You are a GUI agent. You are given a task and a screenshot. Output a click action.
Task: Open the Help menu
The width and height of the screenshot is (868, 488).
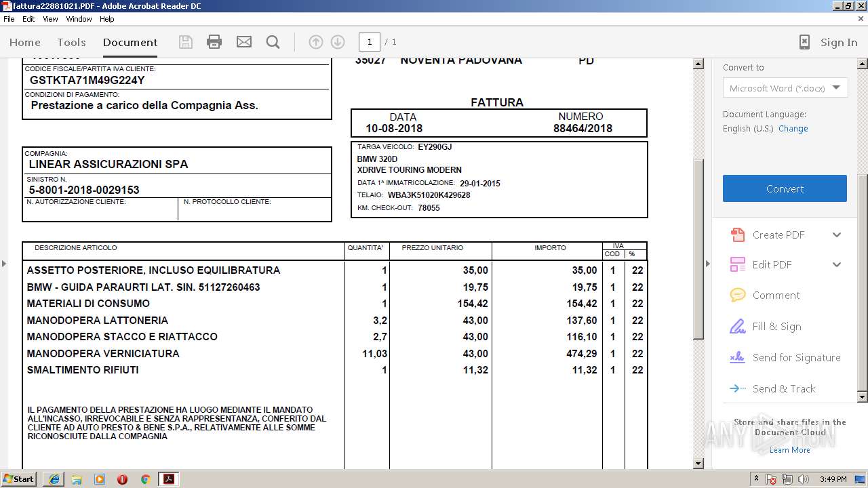(106, 19)
